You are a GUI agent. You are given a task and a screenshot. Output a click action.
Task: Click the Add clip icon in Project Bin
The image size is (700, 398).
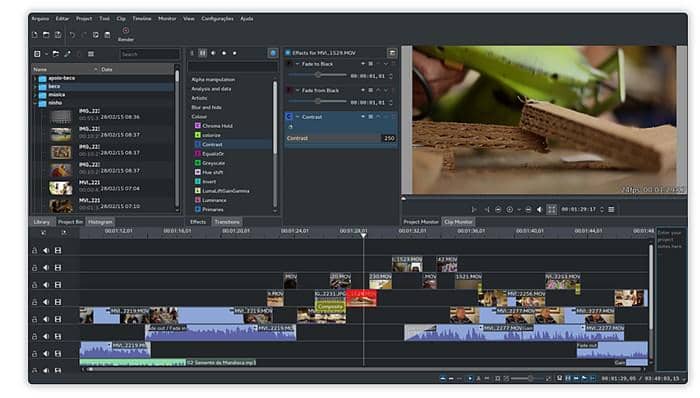coord(38,54)
